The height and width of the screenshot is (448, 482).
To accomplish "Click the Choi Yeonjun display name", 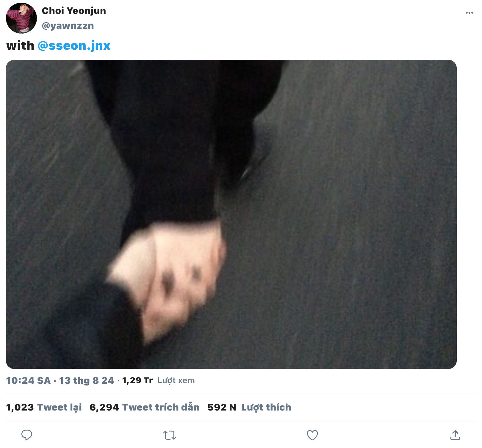I will [x=74, y=11].
